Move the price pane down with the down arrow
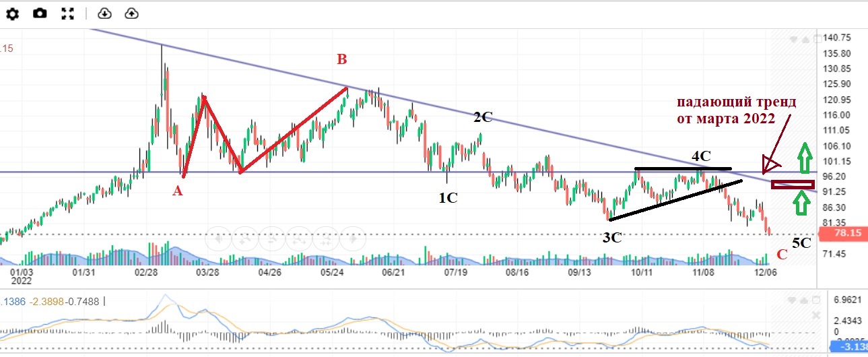Viewport: 868px width, 357px height. point(795,38)
